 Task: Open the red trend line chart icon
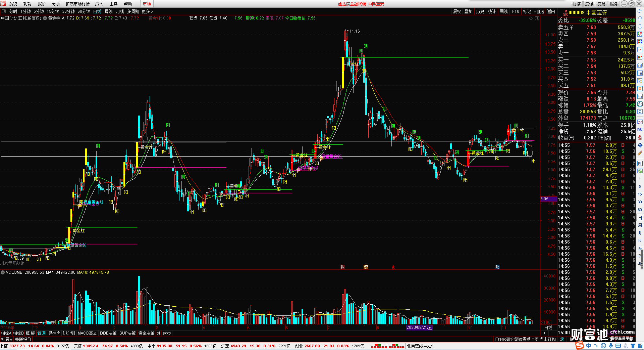(x=640, y=50)
